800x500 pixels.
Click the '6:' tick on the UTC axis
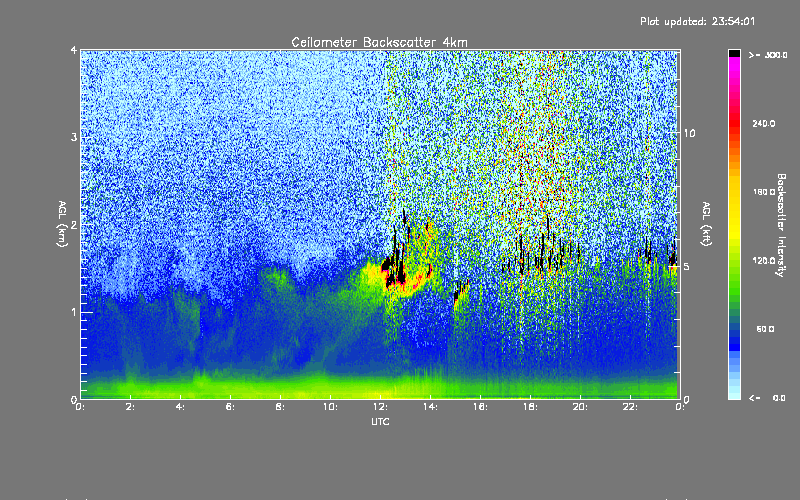tap(231, 407)
